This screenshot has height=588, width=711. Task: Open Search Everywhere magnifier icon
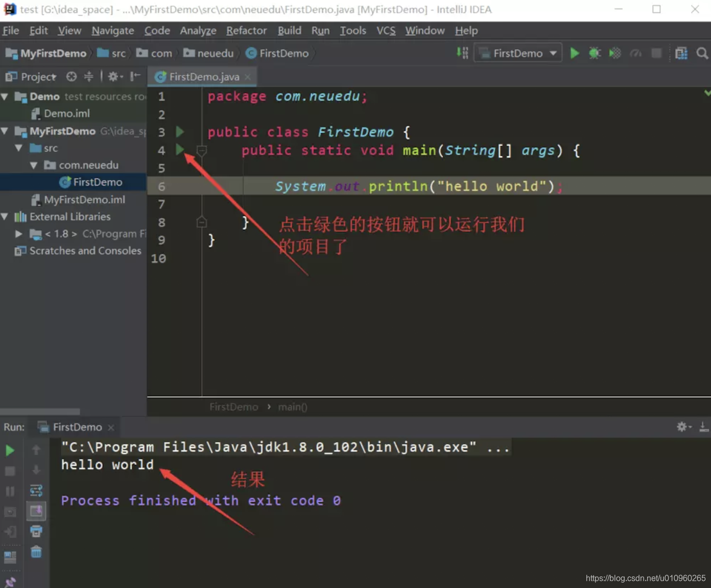click(702, 53)
